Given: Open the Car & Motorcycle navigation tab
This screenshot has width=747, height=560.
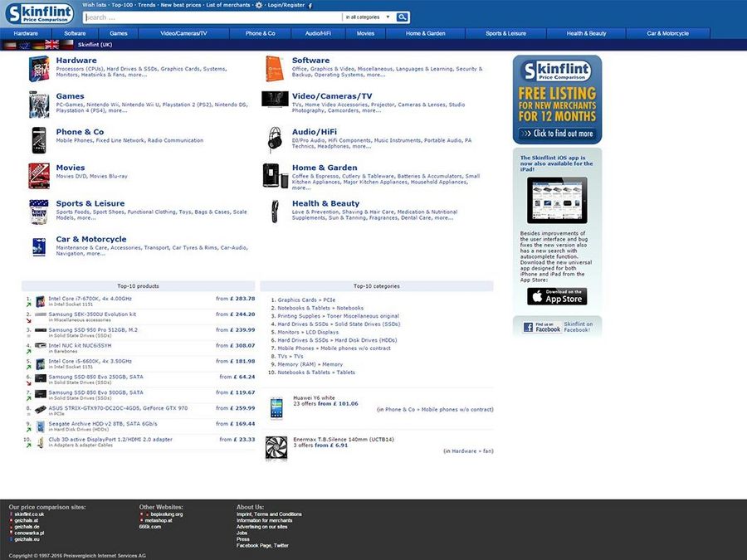Looking at the screenshot, I should (x=667, y=33).
